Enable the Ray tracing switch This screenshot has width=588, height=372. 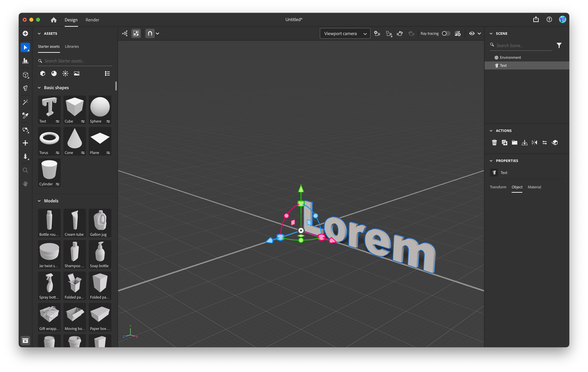tap(446, 34)
